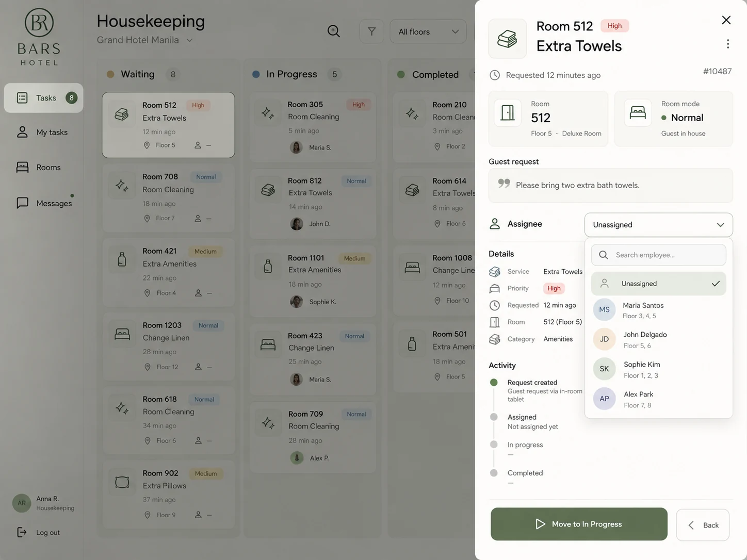Click the Log out icon
The height and width of the screenshot is (560, 747).
click(22, 532)
